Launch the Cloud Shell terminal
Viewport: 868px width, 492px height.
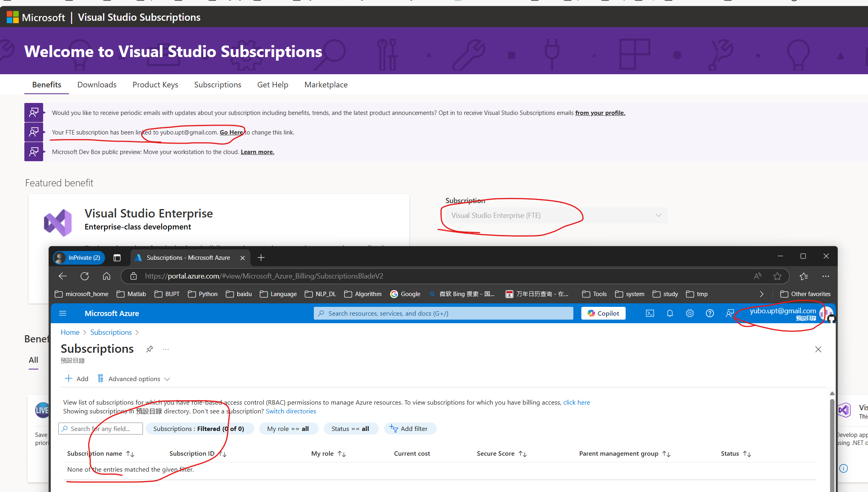click(650, 313)
